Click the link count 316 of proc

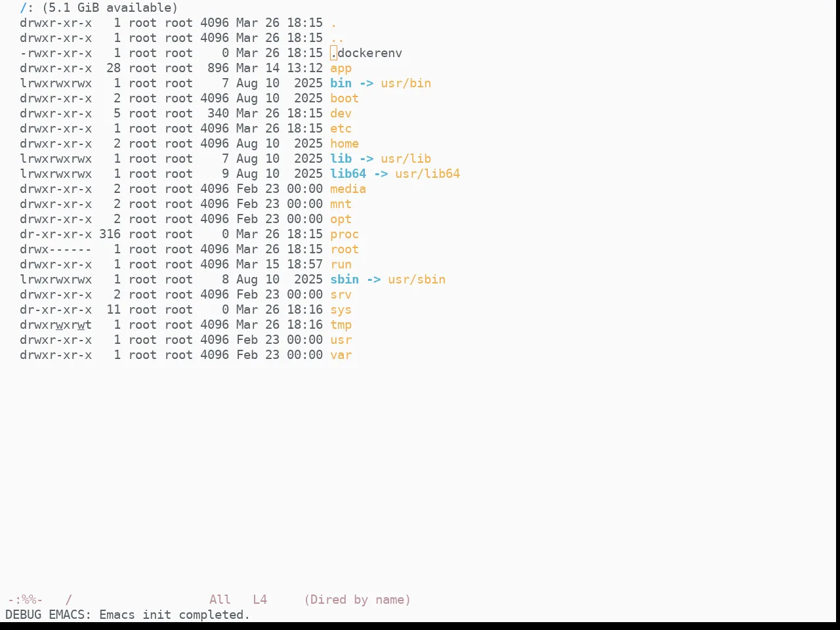pos(110,234)
